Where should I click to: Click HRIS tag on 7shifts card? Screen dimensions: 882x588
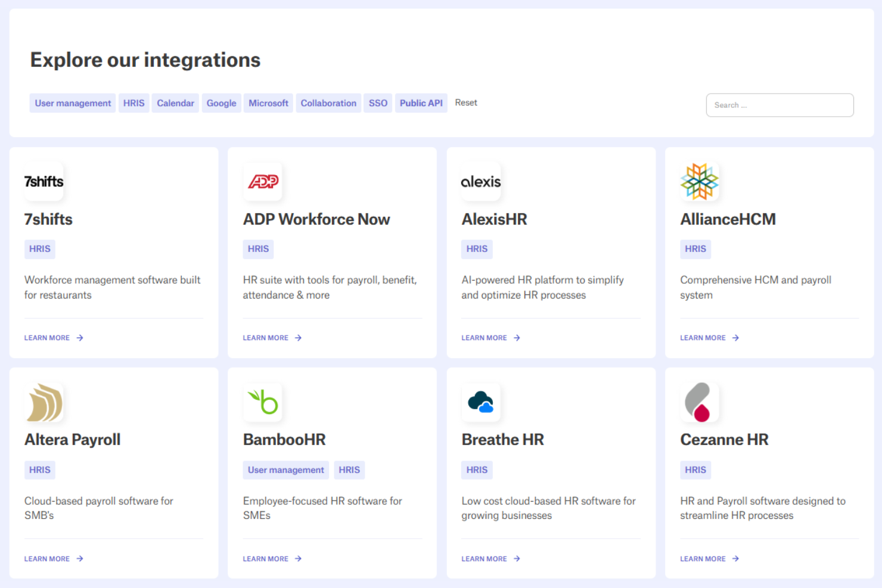point(40,249)
